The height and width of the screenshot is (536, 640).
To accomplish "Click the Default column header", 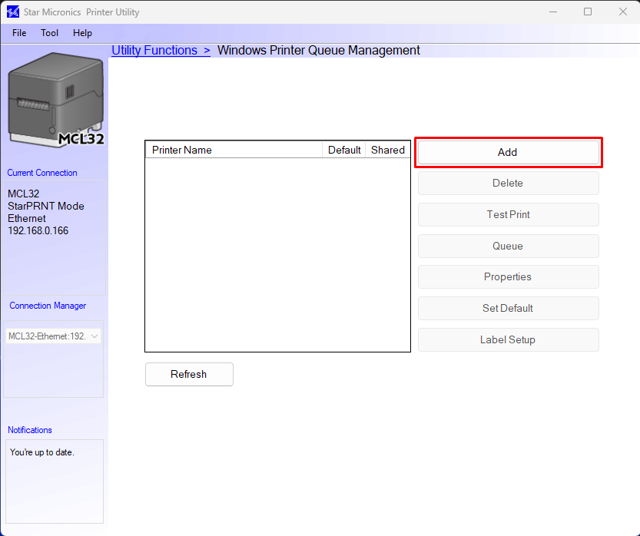I will click(344, 150).
